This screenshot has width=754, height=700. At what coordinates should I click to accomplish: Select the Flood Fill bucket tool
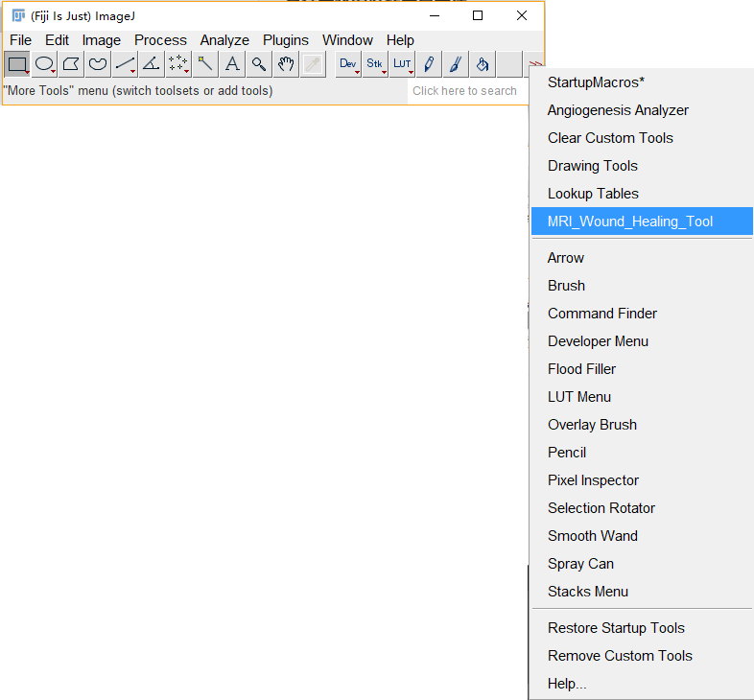click(x=483, y=64)
